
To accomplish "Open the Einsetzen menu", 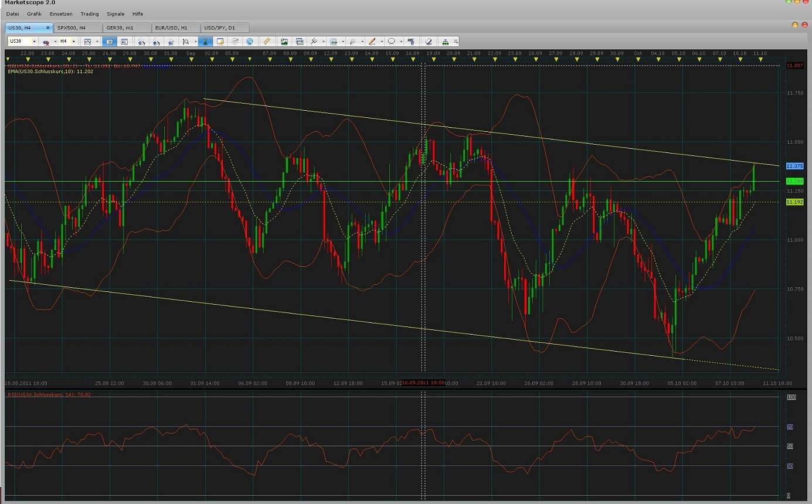I will click(61, 13).
